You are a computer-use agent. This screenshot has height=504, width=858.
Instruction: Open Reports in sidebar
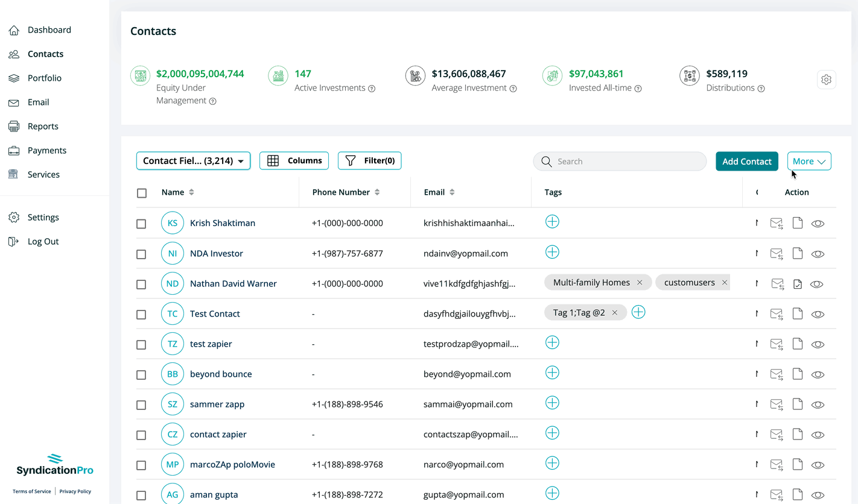click(43, 126)
